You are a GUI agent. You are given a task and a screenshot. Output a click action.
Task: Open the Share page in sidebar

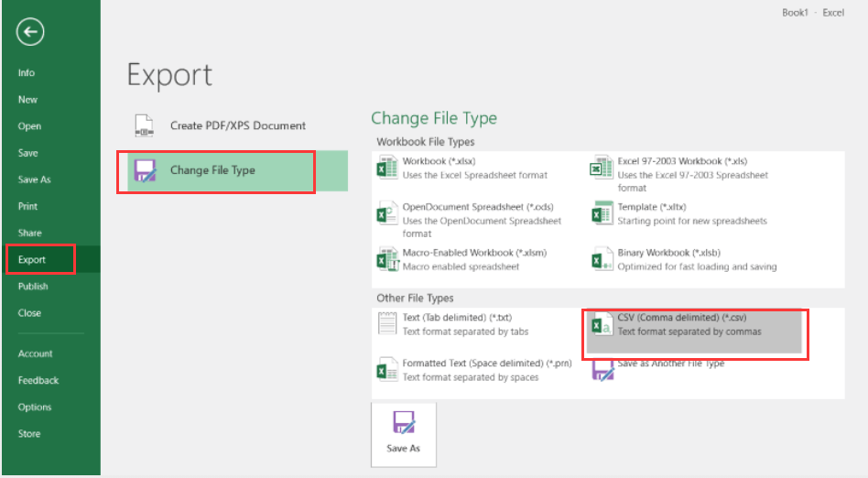point(29,233)
